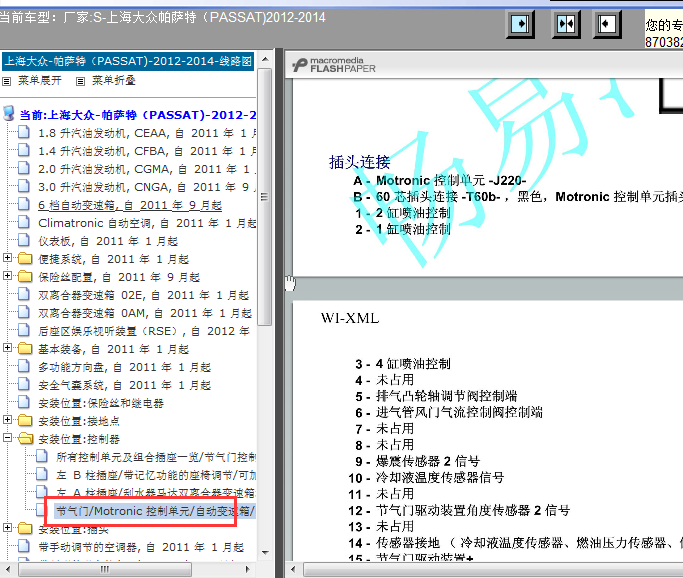Viewport: 683px width, 578px height.
Task: Click the 便捷系统 folder icon
Action: point(25,259)
